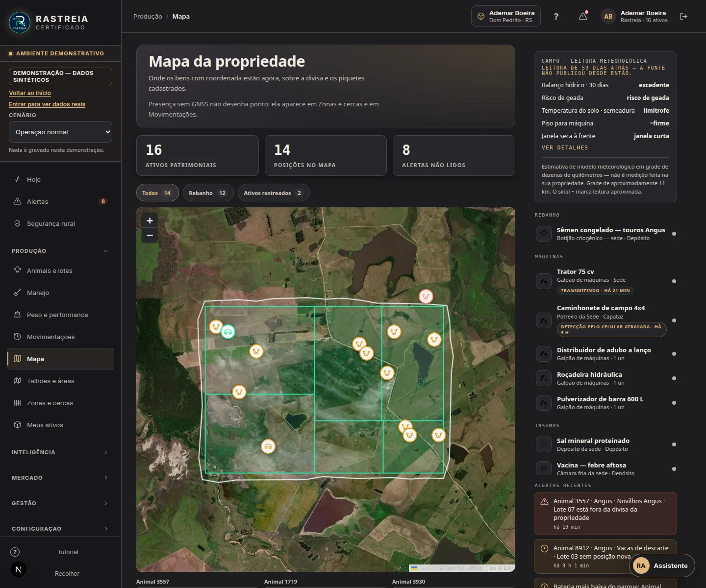The height and width of the screenshot is (588, 706).
Task: Click the Pulverizador de barra 600 L icon
Action: (544, 403)
